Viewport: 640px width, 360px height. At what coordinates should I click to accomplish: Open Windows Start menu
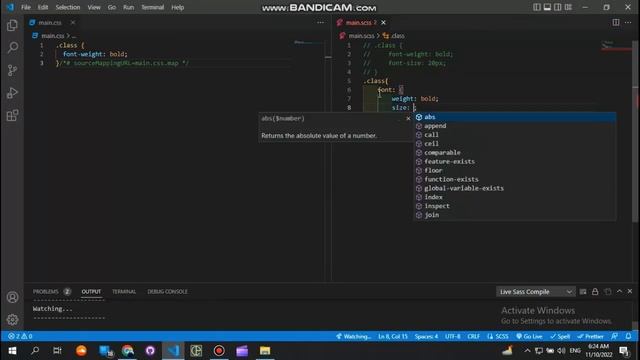(12, 351)
